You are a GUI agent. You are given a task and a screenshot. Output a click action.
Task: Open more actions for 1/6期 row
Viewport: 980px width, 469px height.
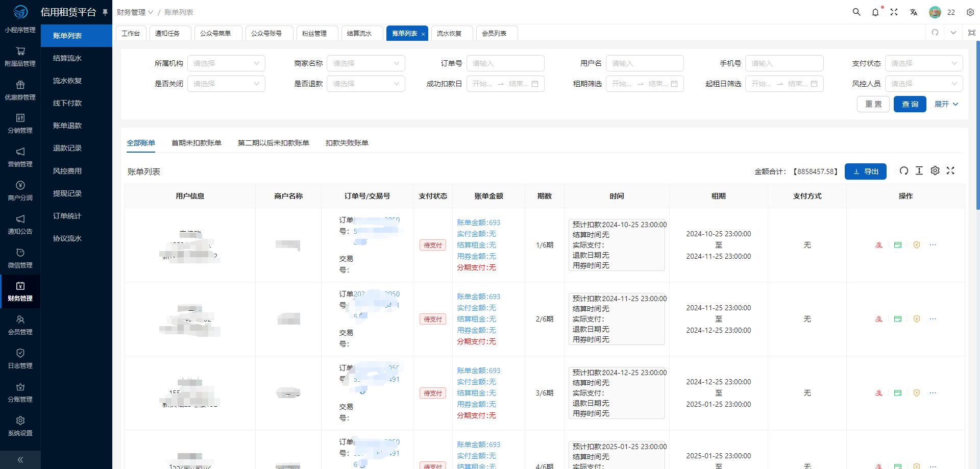[x=933, y=245]
